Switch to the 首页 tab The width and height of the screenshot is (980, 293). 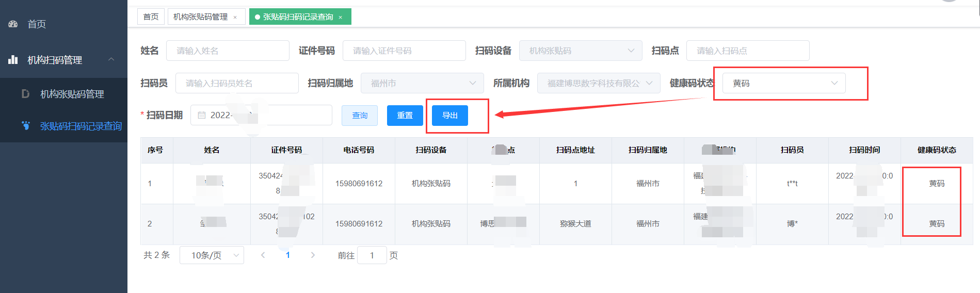click(151, 17)
